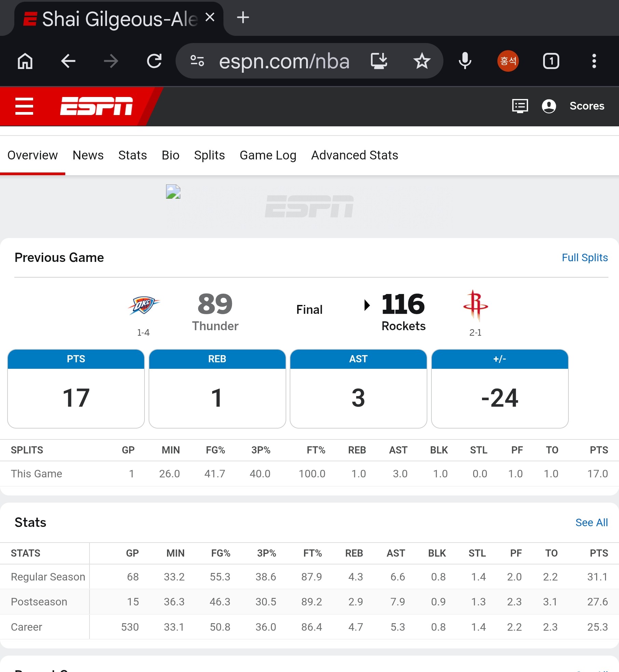Open the tab switcher showing 1 tab

click(551, 61)
